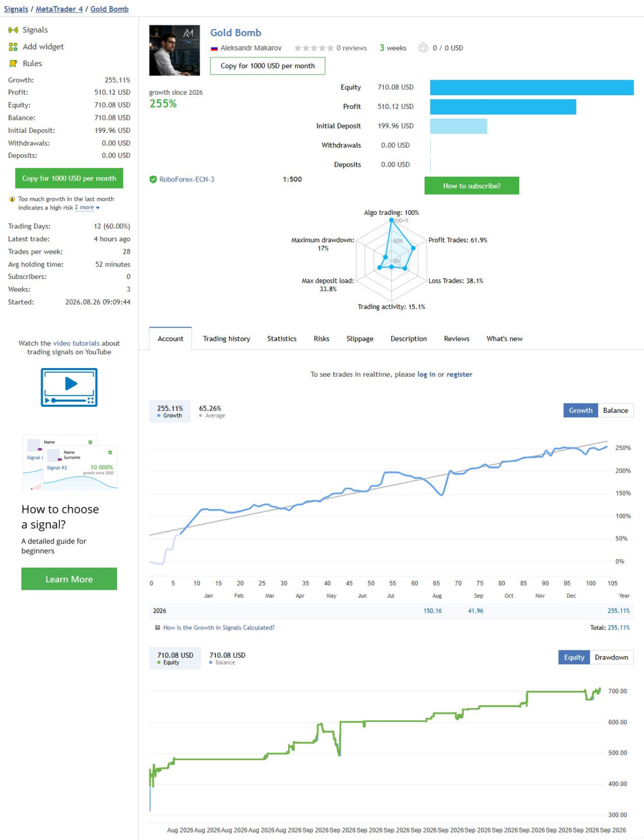
Task: Click the Equity bar in summary chart
Action: click(532, 87)
